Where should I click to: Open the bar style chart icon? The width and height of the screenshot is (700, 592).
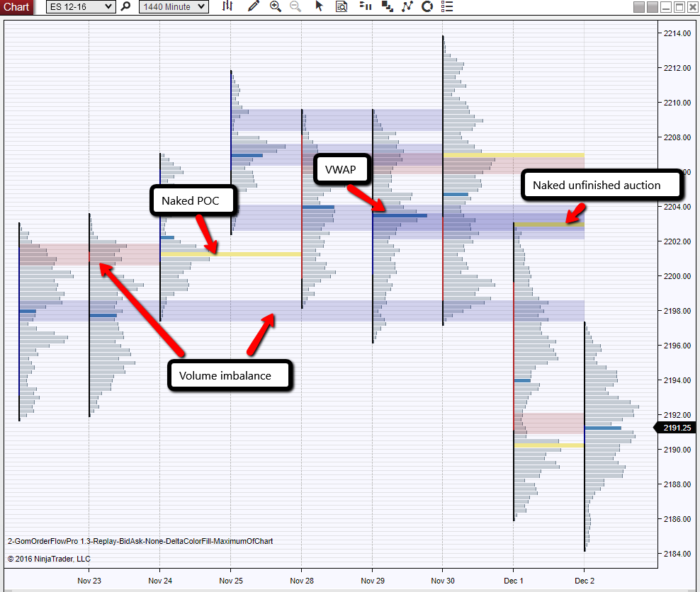227,6
